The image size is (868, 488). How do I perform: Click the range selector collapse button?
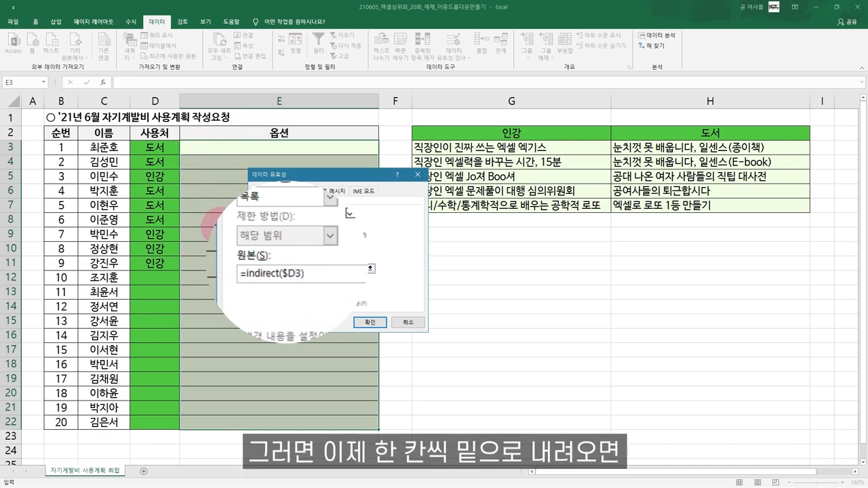pyautogui.click(x=370, y=268)
